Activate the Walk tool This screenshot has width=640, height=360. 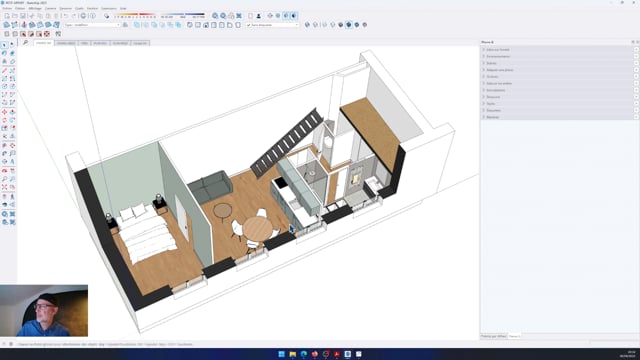coord(13,196)
